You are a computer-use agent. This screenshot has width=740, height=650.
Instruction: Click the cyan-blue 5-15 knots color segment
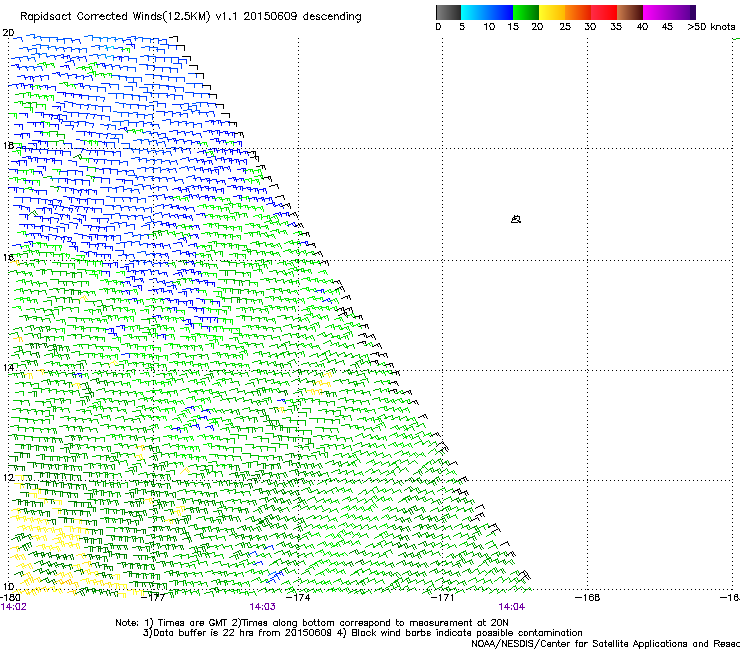(487, 12)
